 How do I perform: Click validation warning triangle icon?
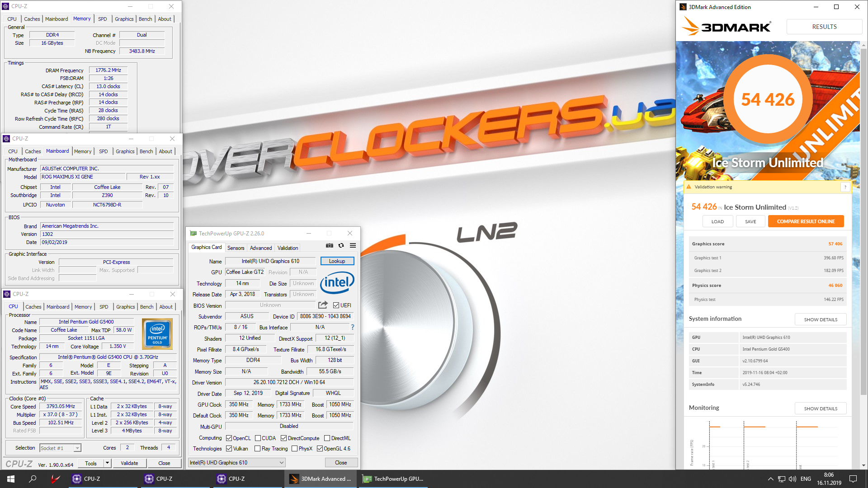689,187
